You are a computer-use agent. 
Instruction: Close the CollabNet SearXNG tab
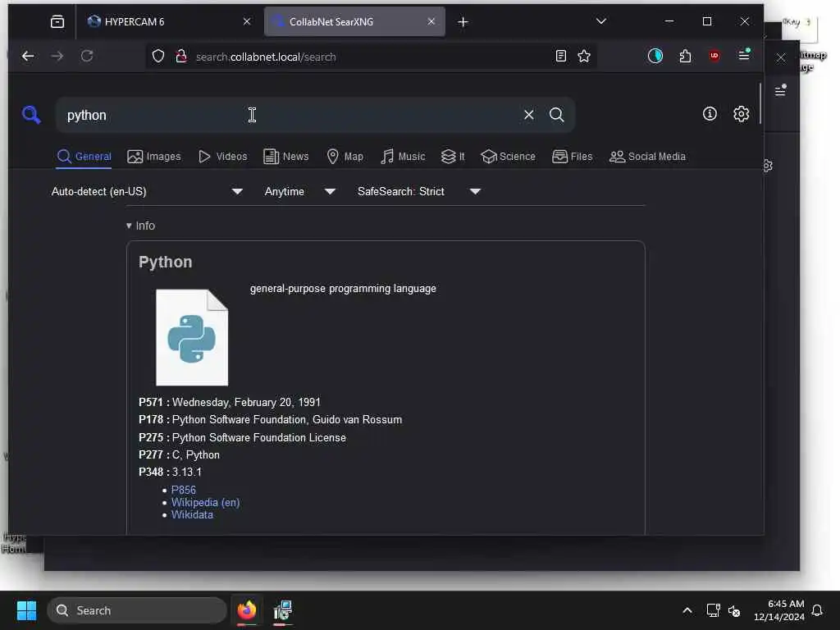coord(431,21)
